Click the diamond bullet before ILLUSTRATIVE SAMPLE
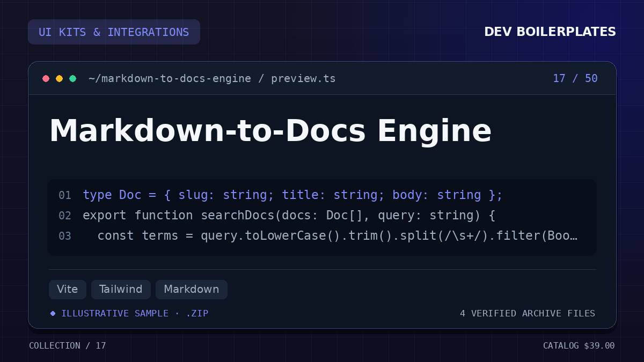The width and height of the screenshot is (644, 362). tap(53, 313)
